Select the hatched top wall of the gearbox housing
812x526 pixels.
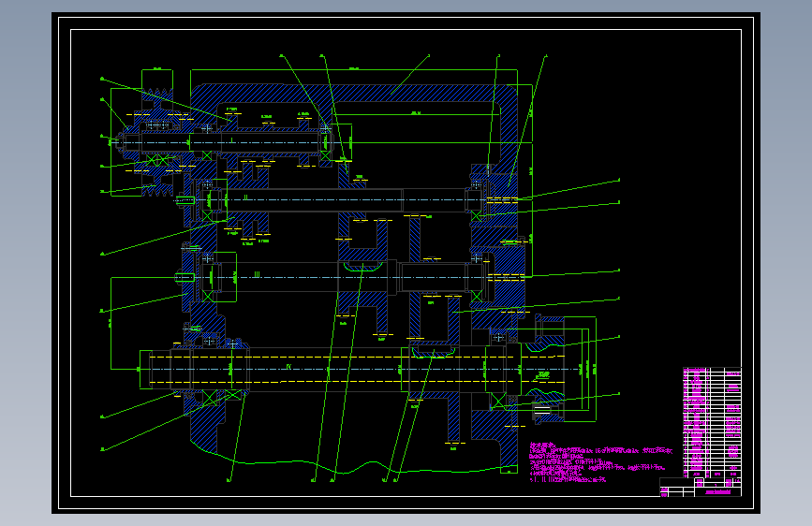tap(352, 92)
